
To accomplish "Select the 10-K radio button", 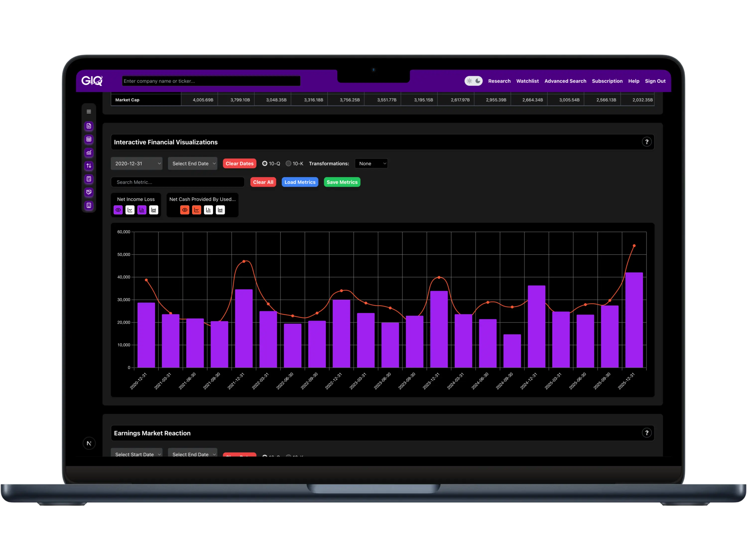I will tap(288, 163).
